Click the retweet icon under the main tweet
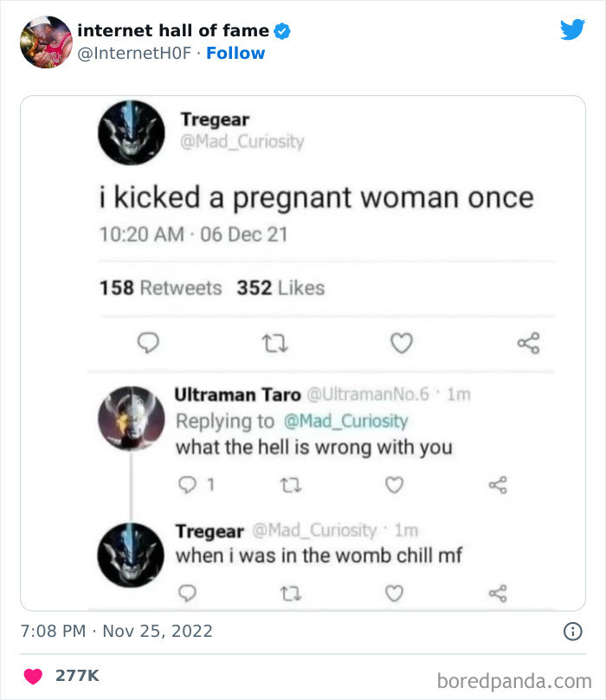Screen dimensions: 606x700 pos(274,343)
